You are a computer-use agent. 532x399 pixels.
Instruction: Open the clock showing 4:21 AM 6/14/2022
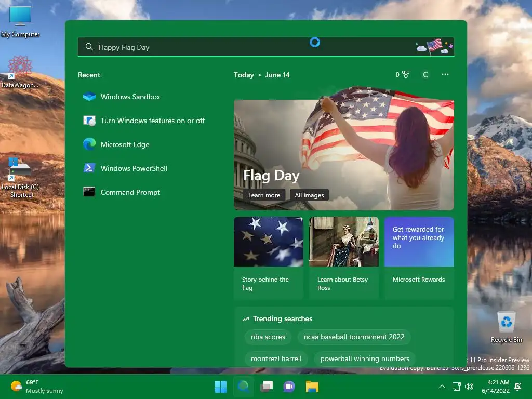click(x=495, y=387)
